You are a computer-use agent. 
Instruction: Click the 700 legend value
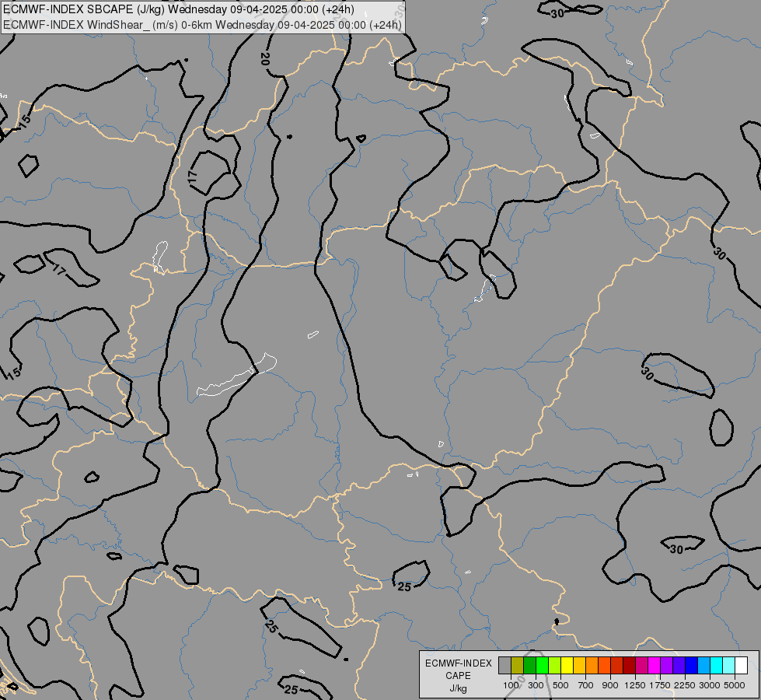click(x=586, y=685)
